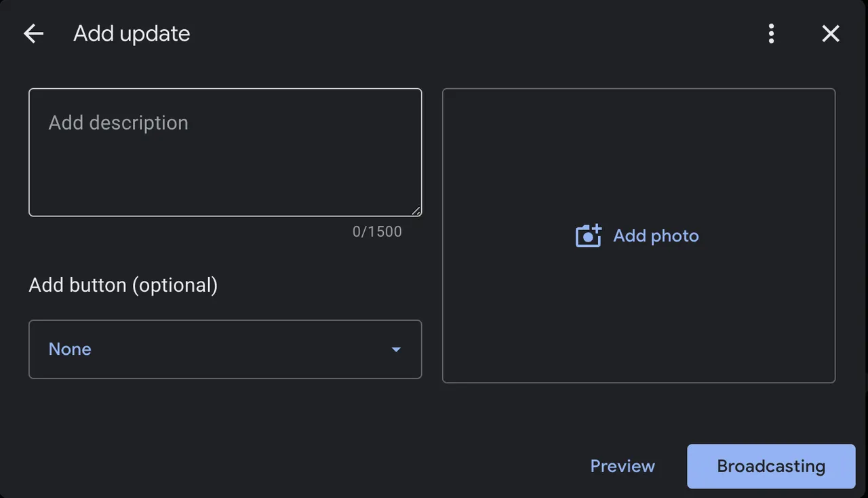Viewport: 868px width, 498px height.
Task: Click the Add photo link text
Action: click(656, 235)
